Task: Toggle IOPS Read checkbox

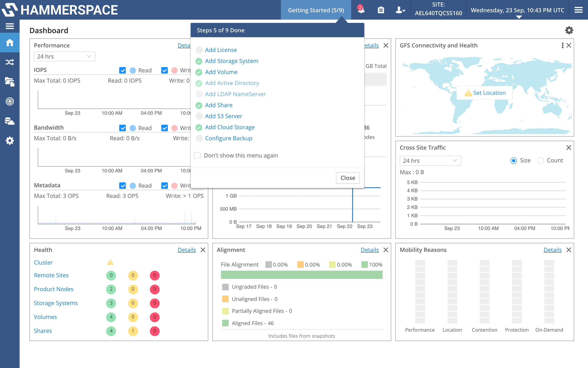Action: coord(122,70)
